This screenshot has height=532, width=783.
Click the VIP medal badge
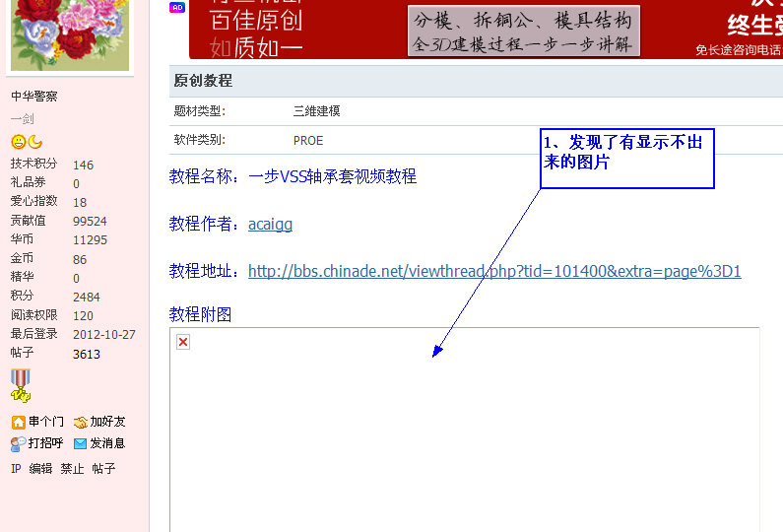pyautogui.click(x=21, y=385)
